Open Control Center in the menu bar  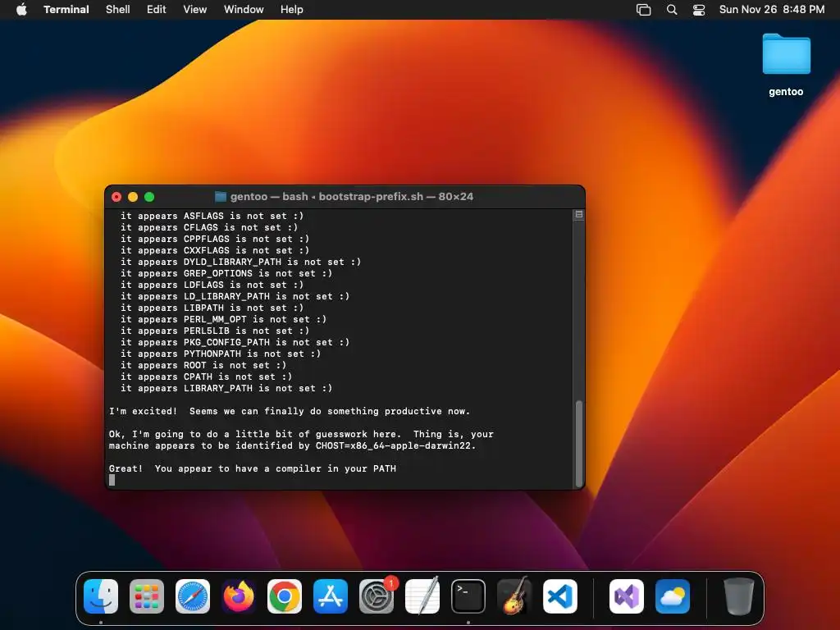699,10
